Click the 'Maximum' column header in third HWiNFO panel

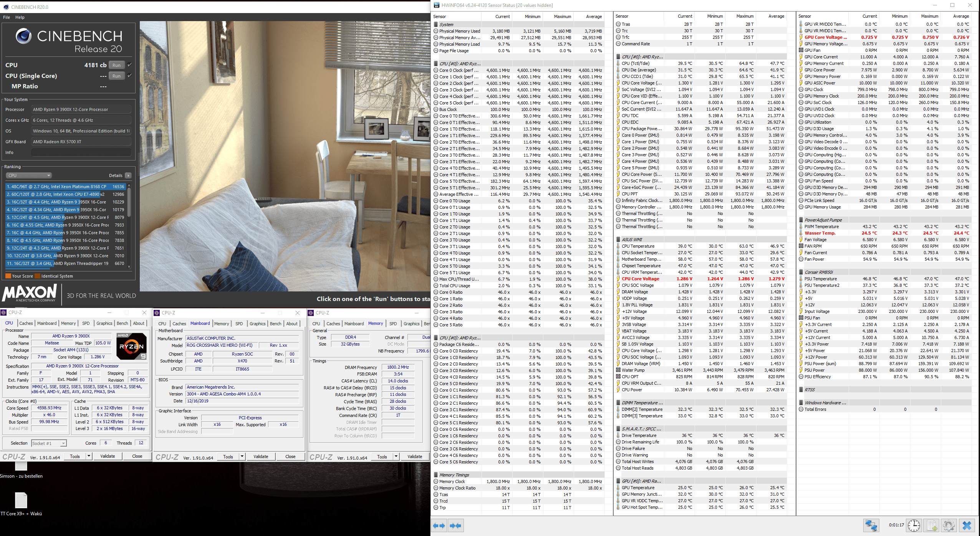[x=929, y=16]
